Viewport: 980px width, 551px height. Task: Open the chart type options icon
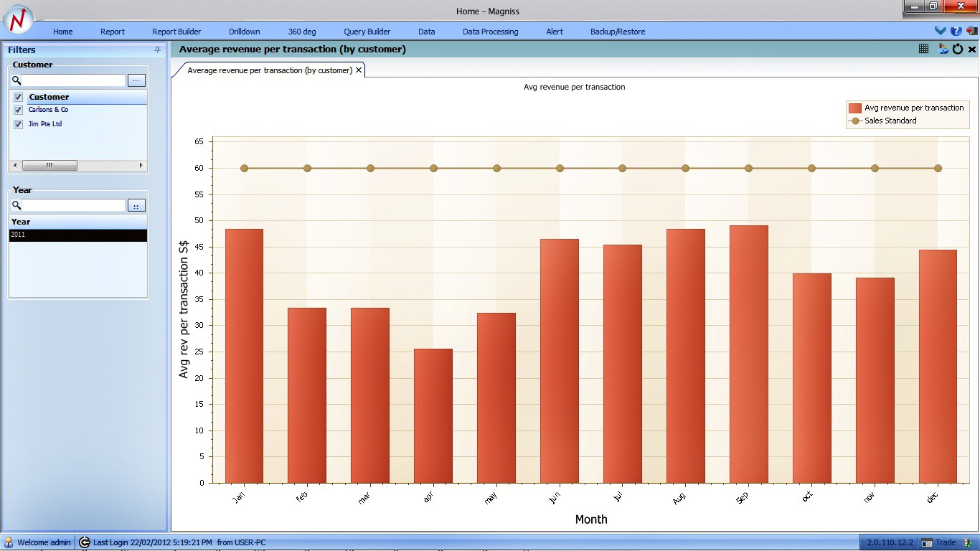coord(943,49)
